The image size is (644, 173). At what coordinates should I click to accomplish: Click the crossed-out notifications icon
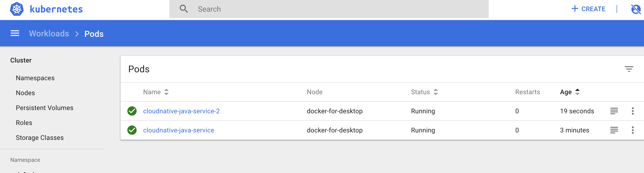[636, 9]
